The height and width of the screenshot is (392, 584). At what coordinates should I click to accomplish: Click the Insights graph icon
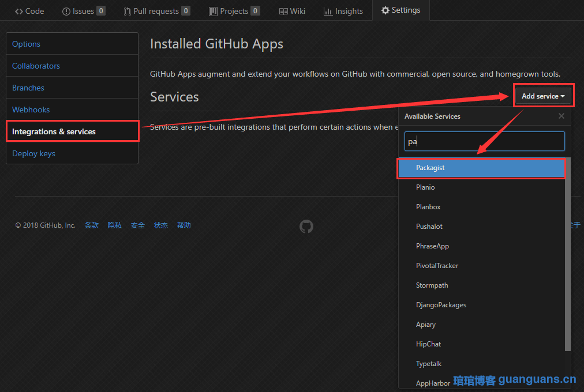pyautogui.click(x=328, y=12)
